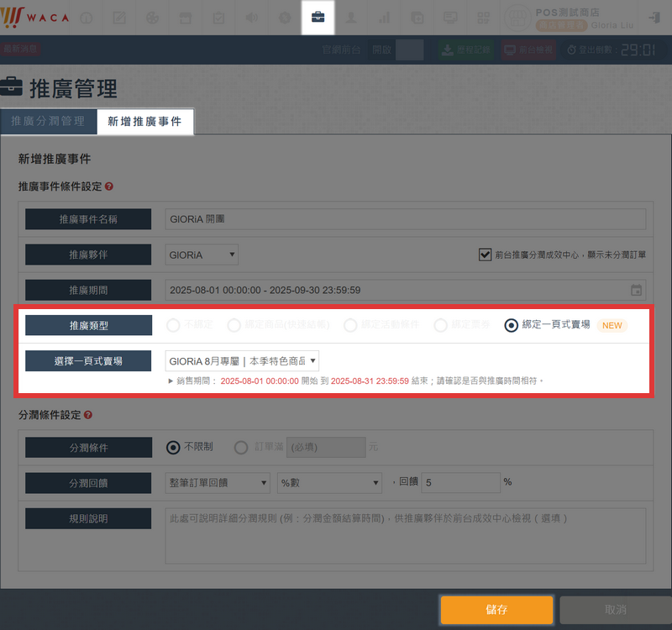The height and width of the screenshot is (630, 672).
Task: Open the design palette icon in navigation
Action: coord(152,18)
